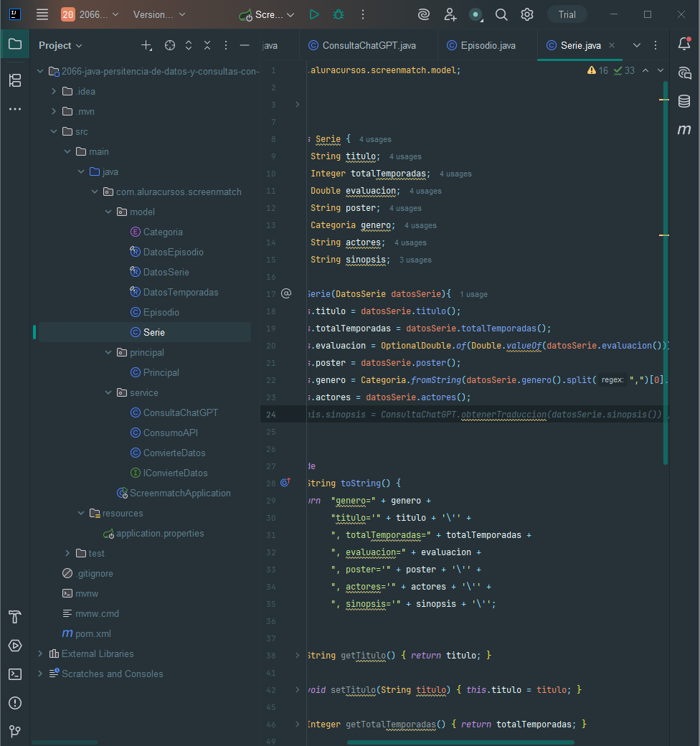Open the AI assistant swirl icon in the top toolbar
This screenshot has width=700, height=746.
(x=424, y=15)
